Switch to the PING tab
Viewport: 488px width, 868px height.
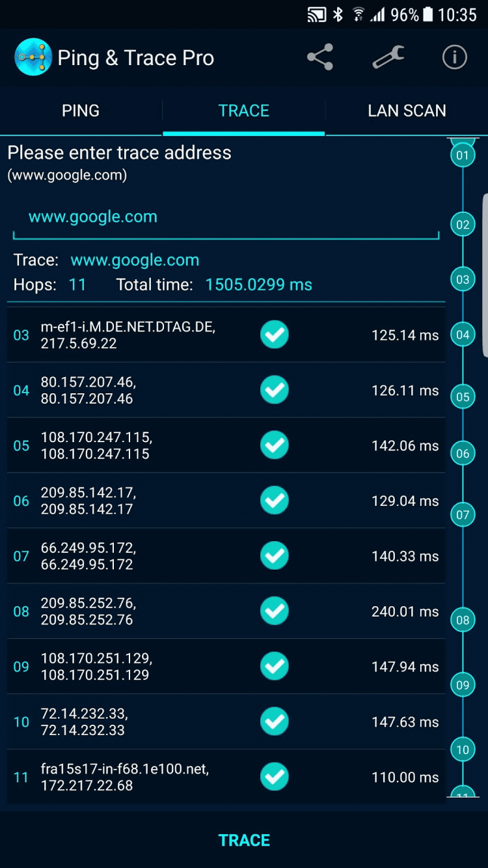[81, 111]
